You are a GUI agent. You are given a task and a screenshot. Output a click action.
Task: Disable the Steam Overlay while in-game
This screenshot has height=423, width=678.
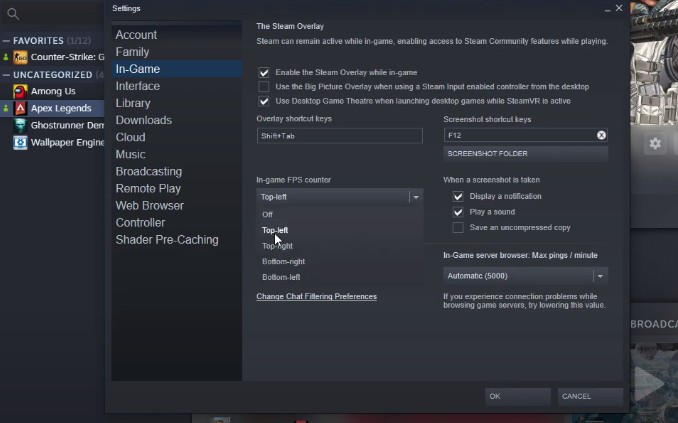pyautogui.click(x=264, y=73)
